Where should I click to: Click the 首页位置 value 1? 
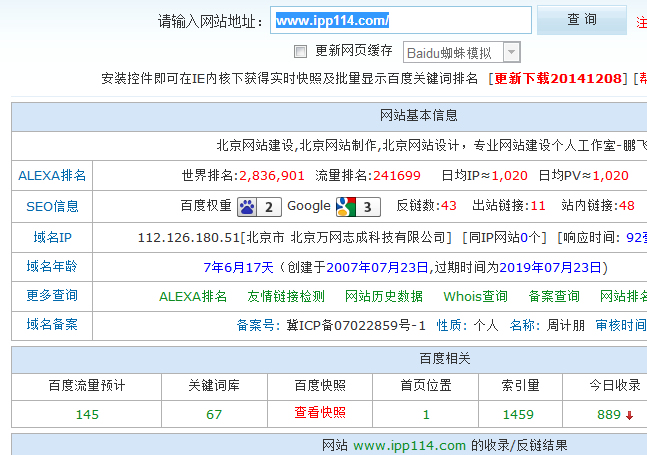coord(426,414)
